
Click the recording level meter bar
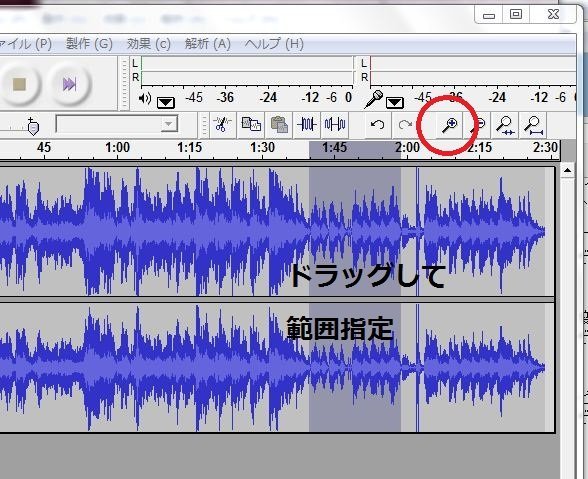click(x=473, y=71)
